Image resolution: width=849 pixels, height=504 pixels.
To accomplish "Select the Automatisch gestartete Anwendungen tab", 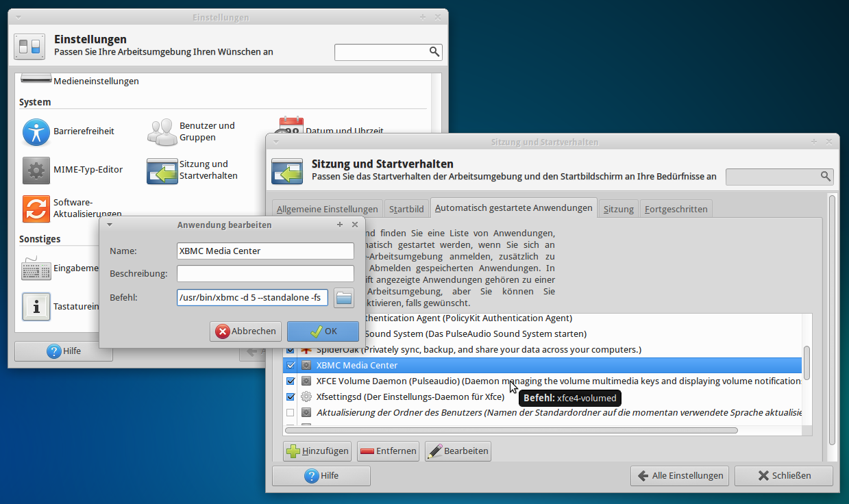I will [514, 207].
